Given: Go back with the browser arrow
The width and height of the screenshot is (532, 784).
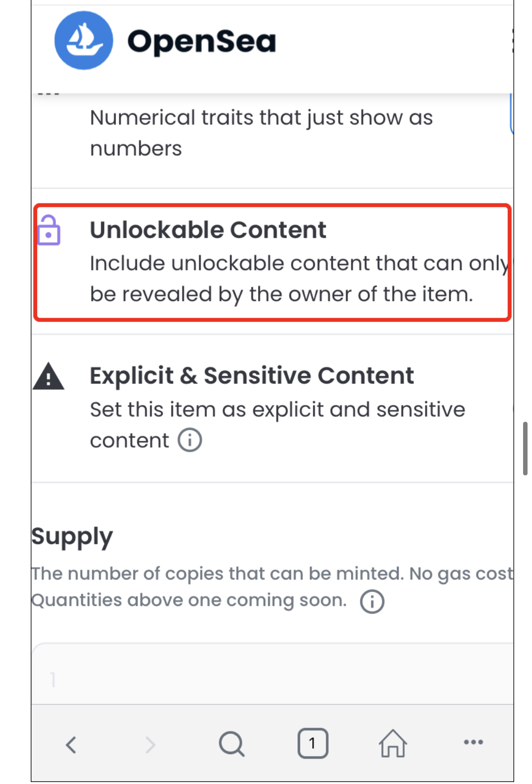Looking at the screenshot, I should point(71,744).
